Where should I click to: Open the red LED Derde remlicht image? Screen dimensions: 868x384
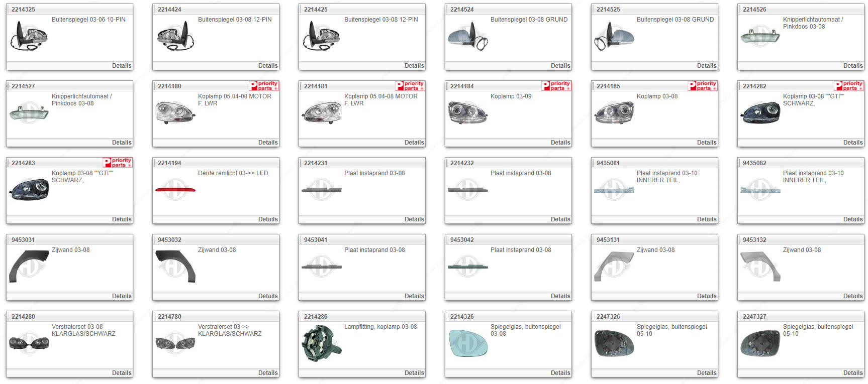click(175, 190)
